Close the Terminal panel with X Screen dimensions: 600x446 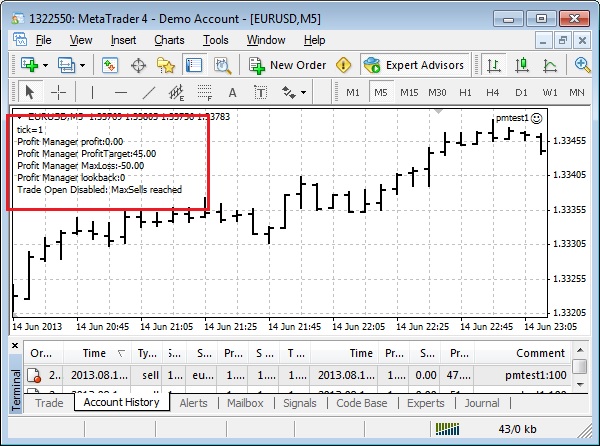(15, 346)
